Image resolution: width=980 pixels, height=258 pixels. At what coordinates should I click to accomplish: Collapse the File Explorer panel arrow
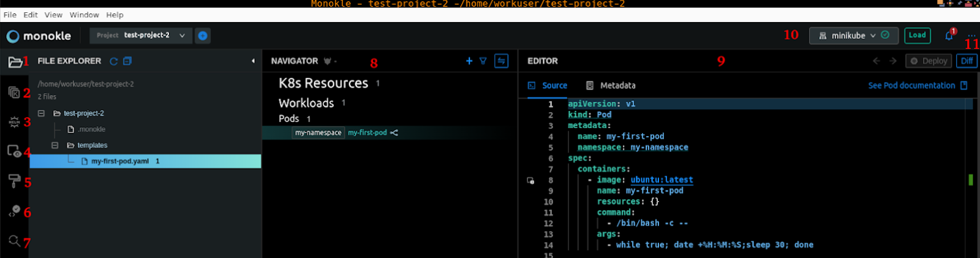click(253, 61)
